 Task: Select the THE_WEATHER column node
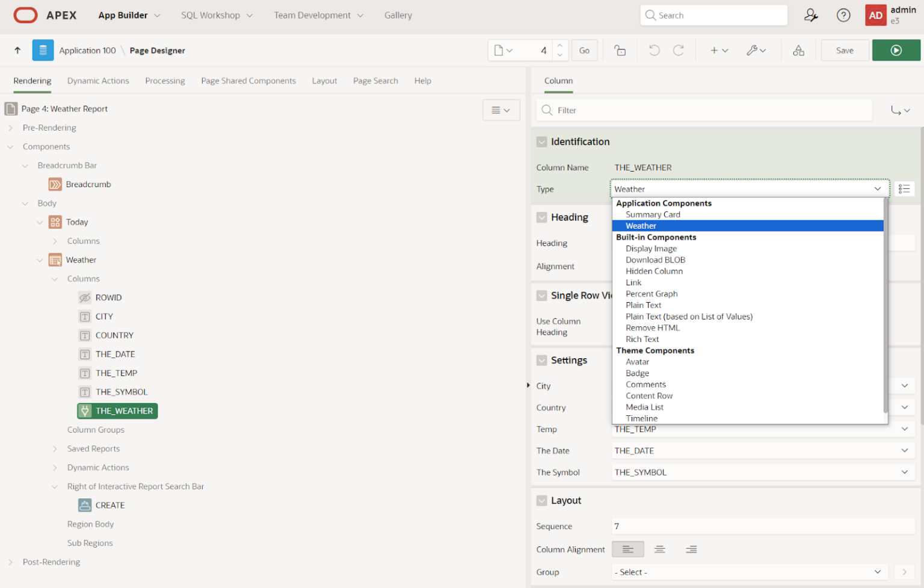117,410
